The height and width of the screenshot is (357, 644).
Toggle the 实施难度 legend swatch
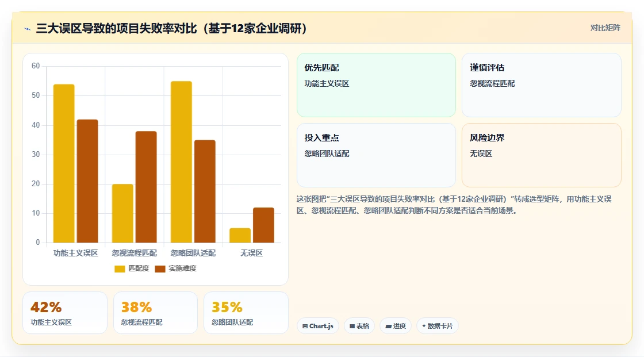coord(160,268)
